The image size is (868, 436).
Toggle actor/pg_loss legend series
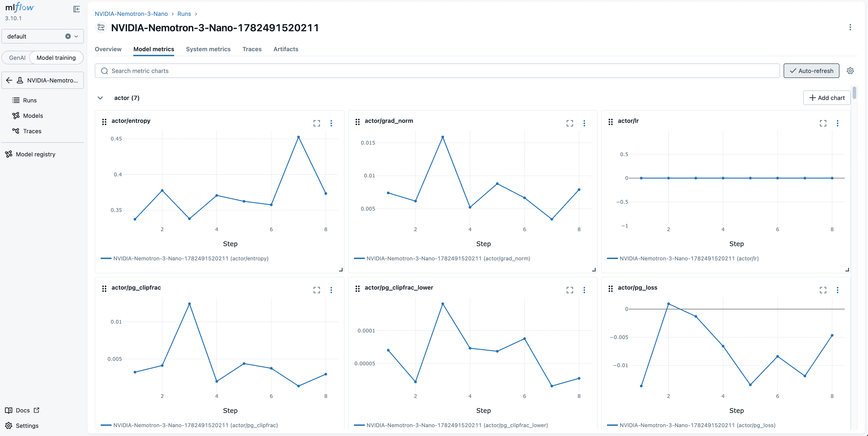pyautogui.click(x=691, y=425)
